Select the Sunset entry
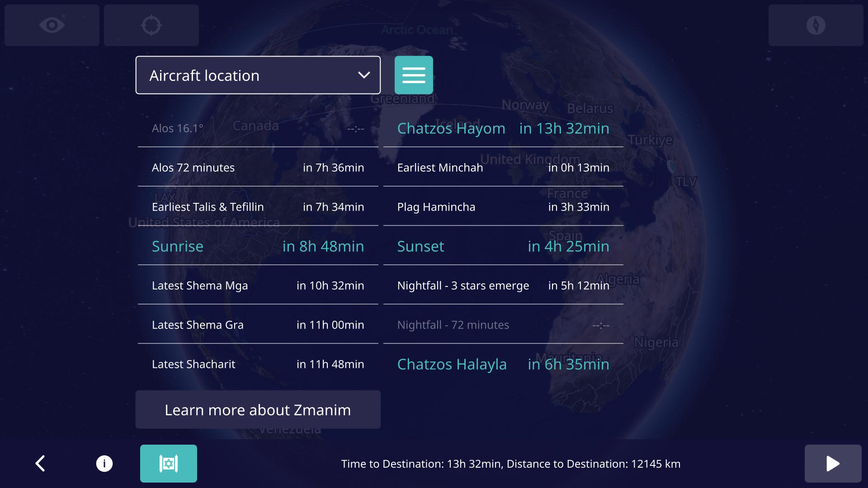The height and width of the screenshot is (488, 868). pyautogui.click(x=503, y=246)
